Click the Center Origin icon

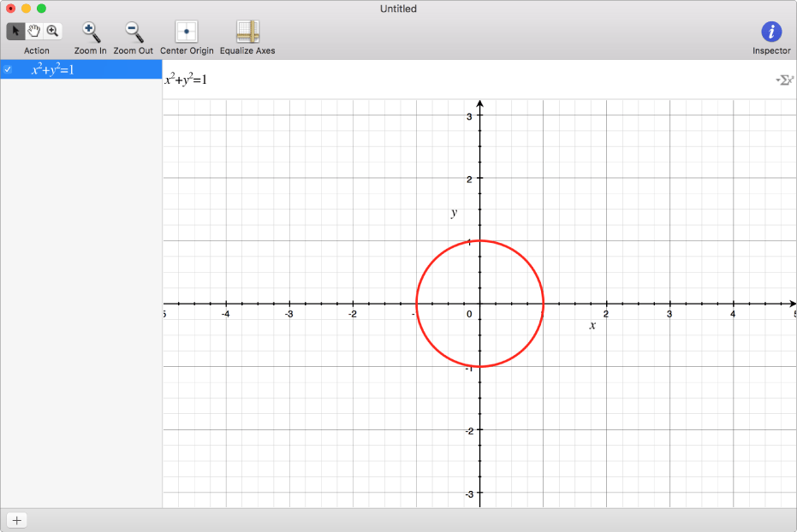(187, 32)
